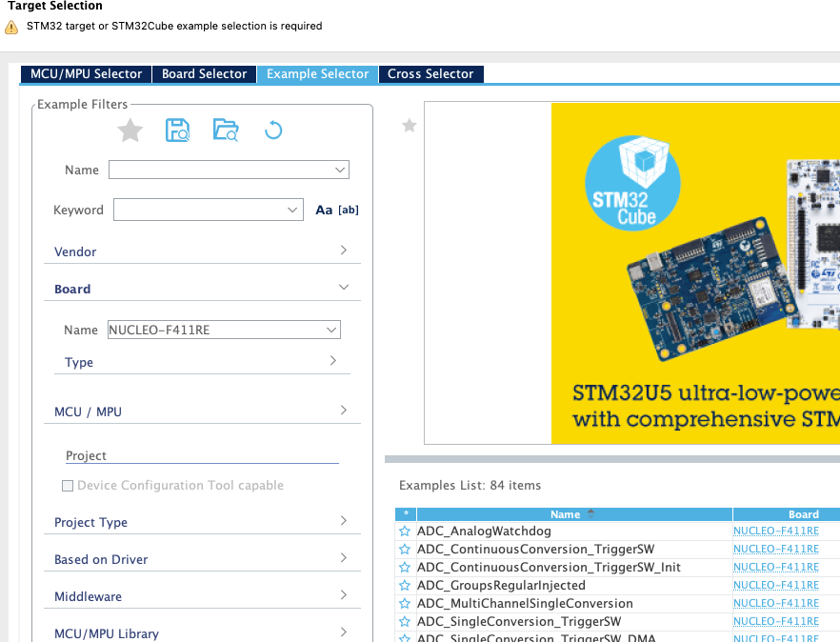
Task: Click the horizontal splitter bar above Examples List
Action: pyautogui.click(x=612, y=459)
